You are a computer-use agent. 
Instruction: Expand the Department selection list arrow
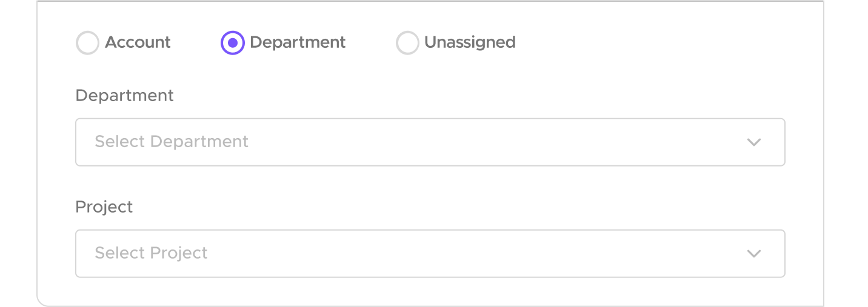(x=753, y=142)
